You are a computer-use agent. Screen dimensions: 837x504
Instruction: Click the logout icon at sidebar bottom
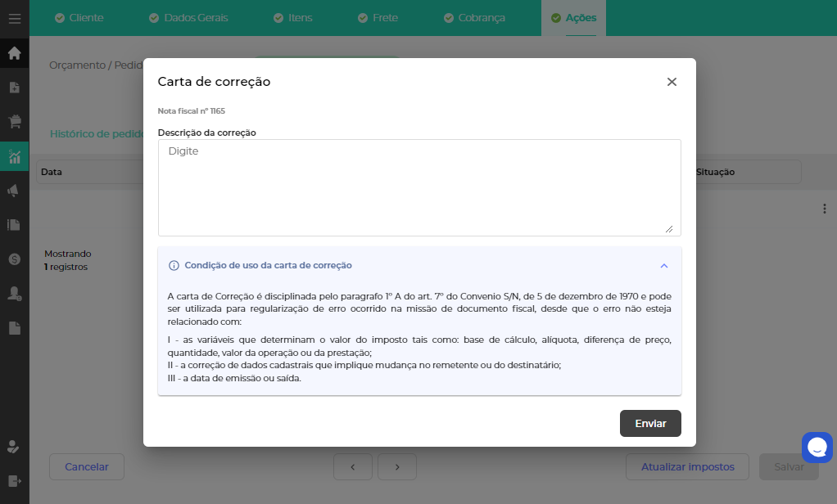point(14,480)
